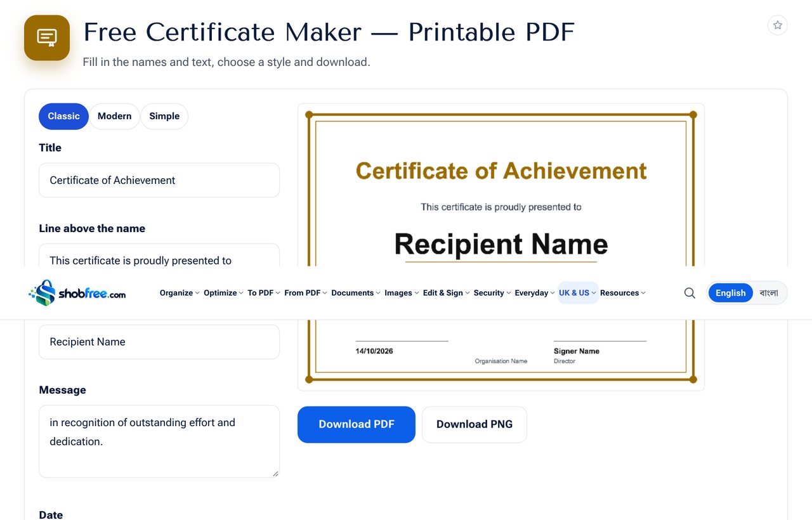The width and height of the screenshot is (812, 520).
Task: Click the 'Title' field label
Action: pyautogui.click(x=50, y=148)
